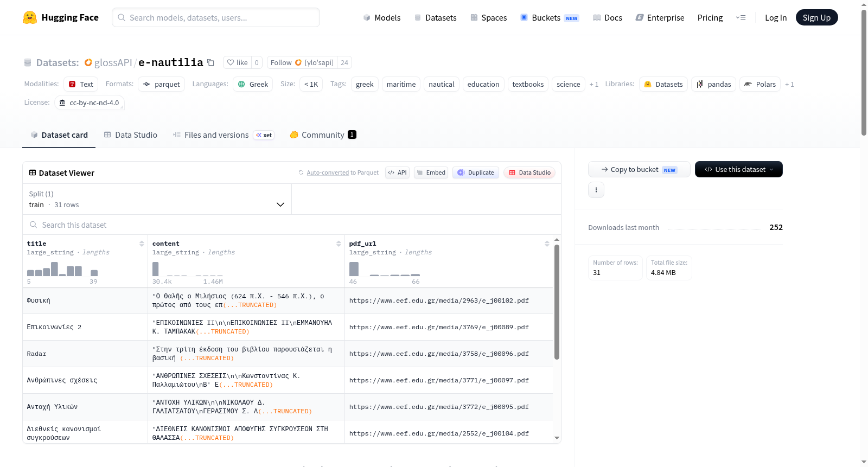This screenshot has width=868, height=467.
Task: Click Copy to bucket button
Action: [x=639, y=169]
